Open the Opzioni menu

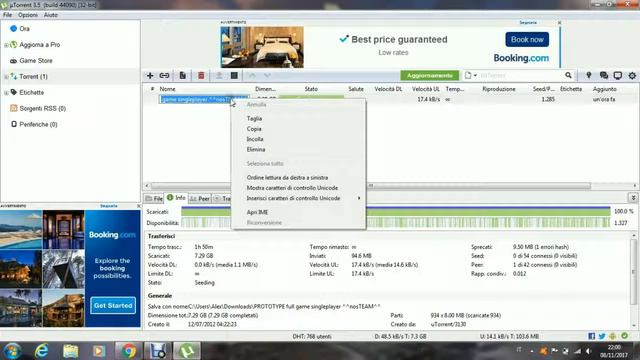[x=28, y=15]
